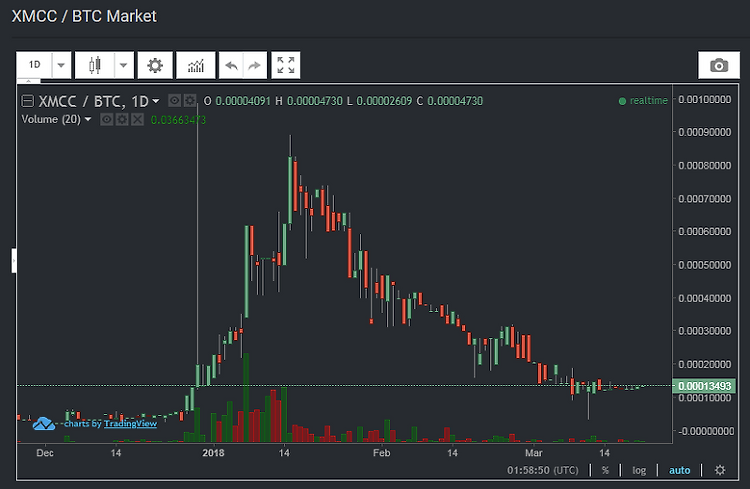Toggle percent scale mode

coord(605,470)
